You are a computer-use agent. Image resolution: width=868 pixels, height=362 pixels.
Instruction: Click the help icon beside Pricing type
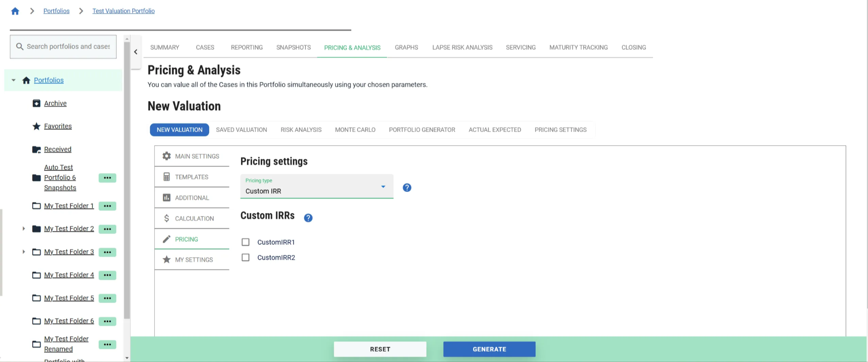tap(407, 188)
